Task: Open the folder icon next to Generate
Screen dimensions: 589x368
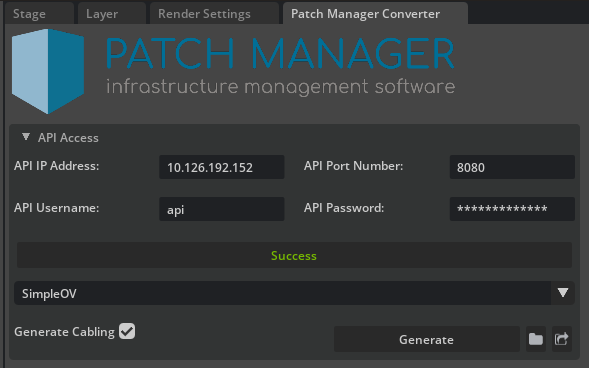Action: 536,339
